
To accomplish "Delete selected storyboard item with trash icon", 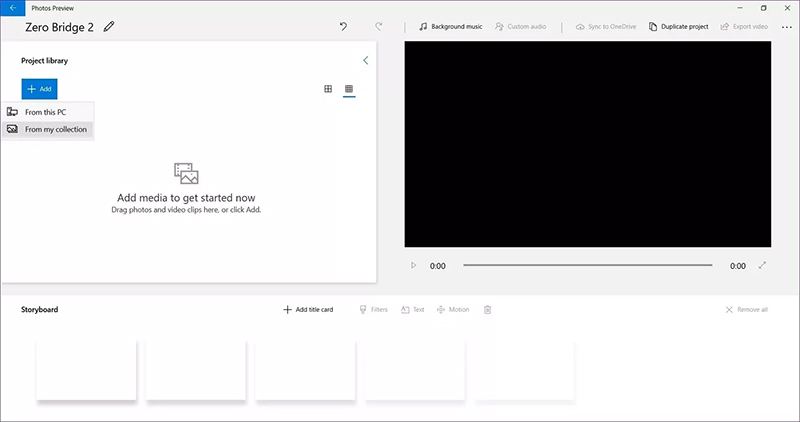I will point(488,310).
